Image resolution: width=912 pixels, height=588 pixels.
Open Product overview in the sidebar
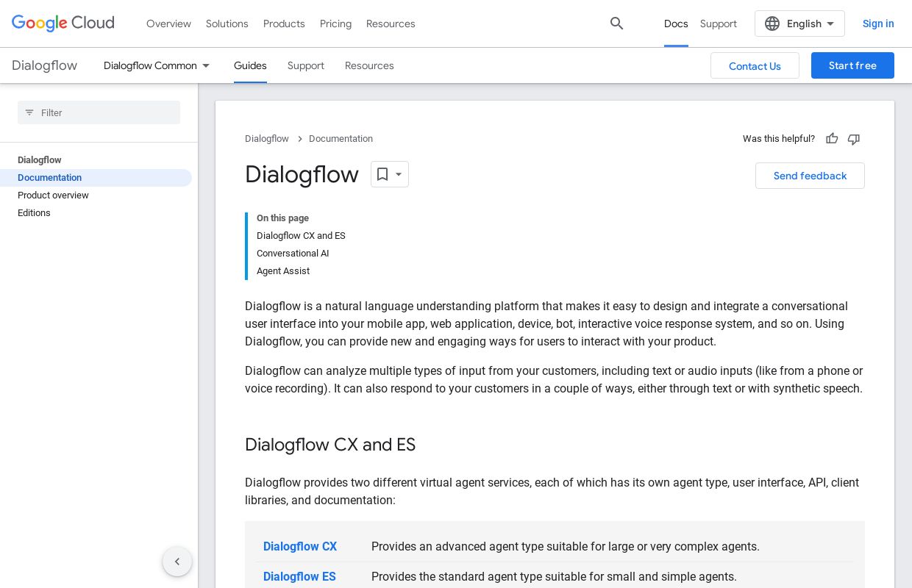pyautogui.click(x=53, y=196)
